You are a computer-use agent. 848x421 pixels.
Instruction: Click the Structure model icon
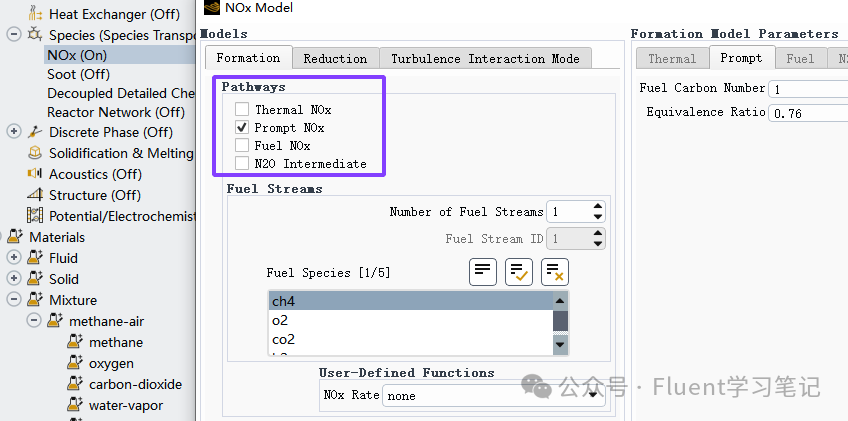pos(35,195)
